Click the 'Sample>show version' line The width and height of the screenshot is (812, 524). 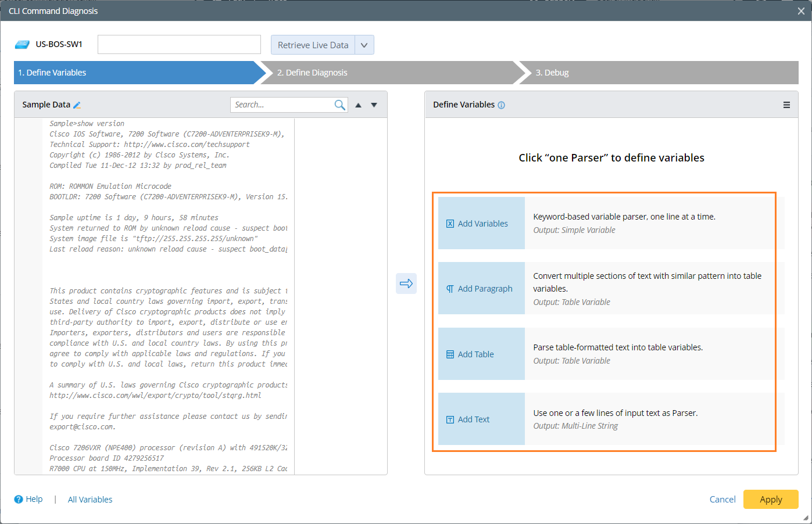coord(87,124)
